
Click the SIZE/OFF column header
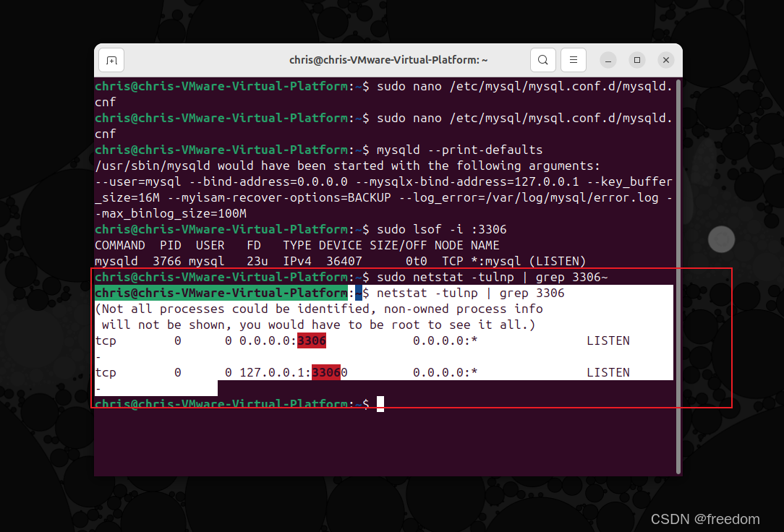coord(398,245)
